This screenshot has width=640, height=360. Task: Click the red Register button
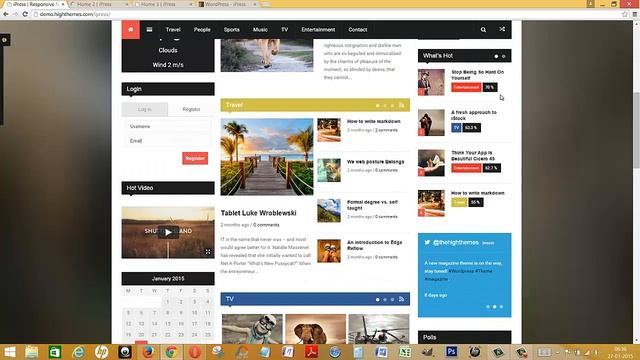point(195,158)
